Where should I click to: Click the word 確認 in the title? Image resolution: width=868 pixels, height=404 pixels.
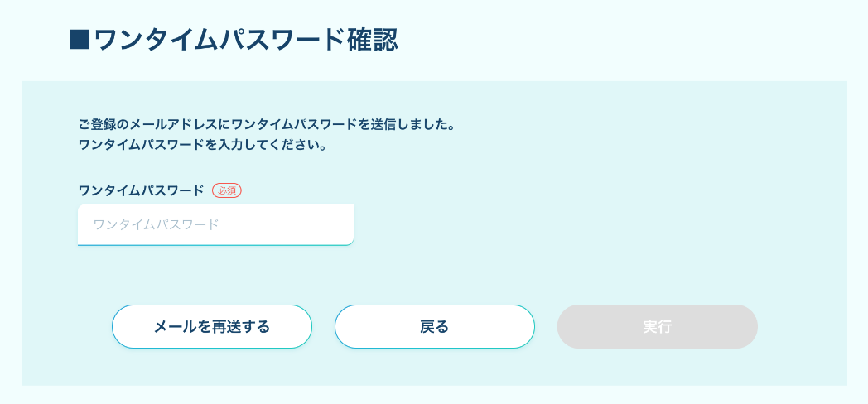click(373, 40)
